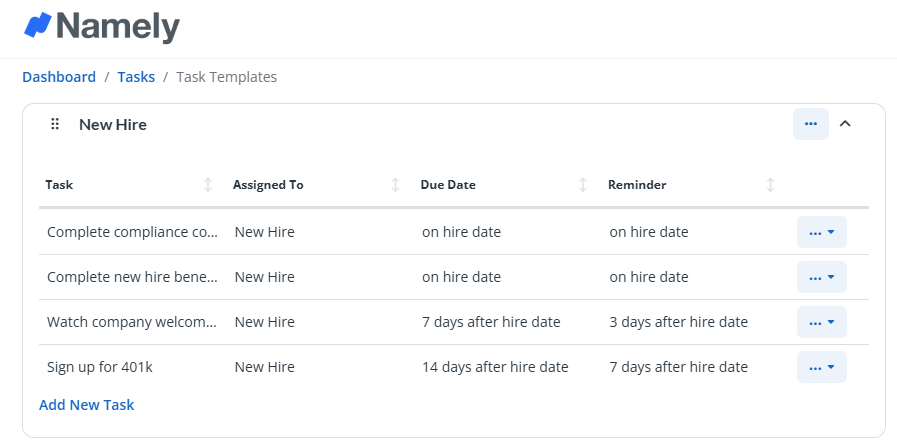
Task: Sort the table by the Task column
Action: coord(208,185)
